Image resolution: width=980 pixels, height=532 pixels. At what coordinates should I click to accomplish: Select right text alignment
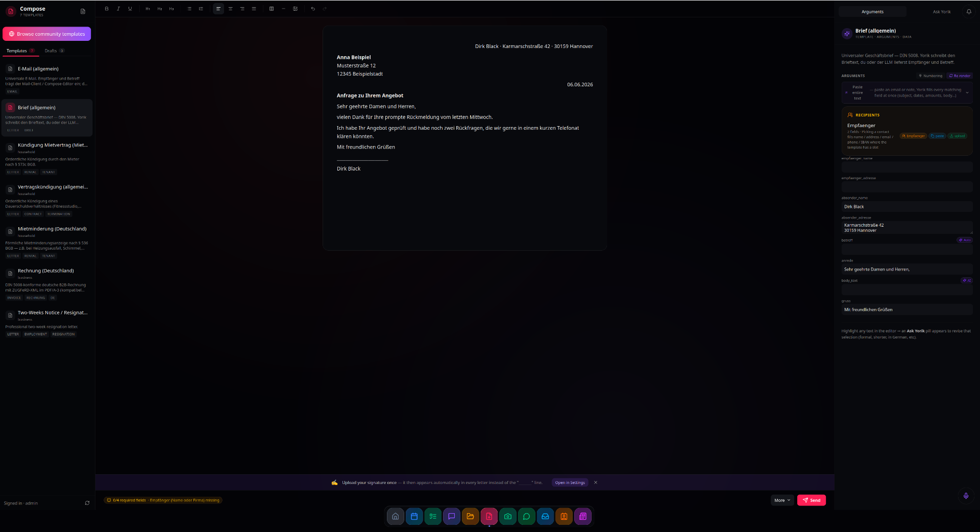click(242, 9)
